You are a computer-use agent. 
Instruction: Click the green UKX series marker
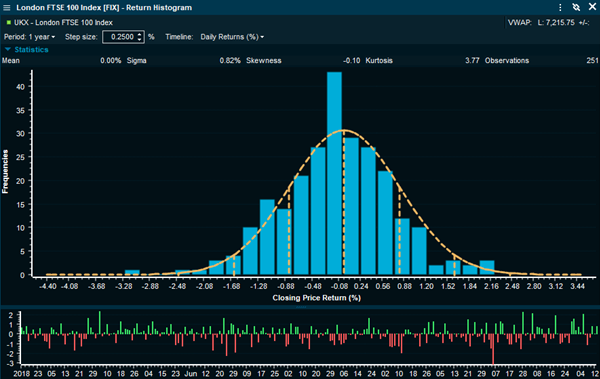(x=9, y=23)
